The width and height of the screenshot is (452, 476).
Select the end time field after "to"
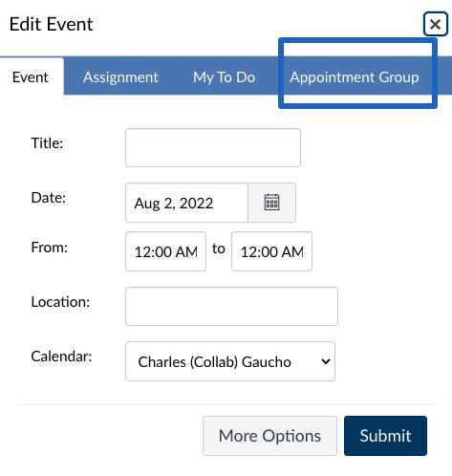271,251
